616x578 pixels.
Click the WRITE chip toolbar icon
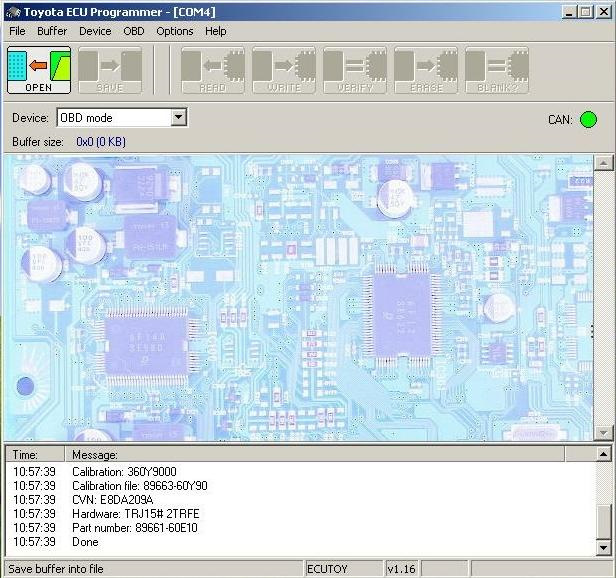(x=284, y=70)
